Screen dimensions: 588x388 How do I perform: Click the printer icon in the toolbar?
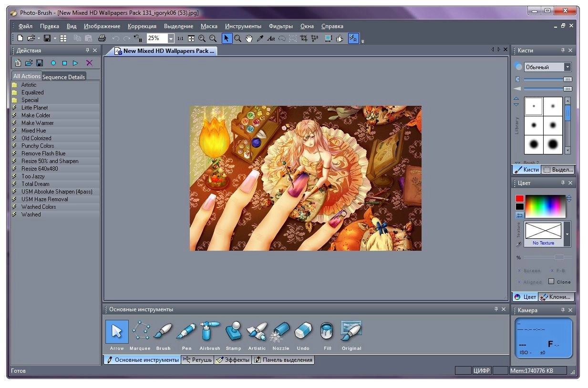(102, 38)
